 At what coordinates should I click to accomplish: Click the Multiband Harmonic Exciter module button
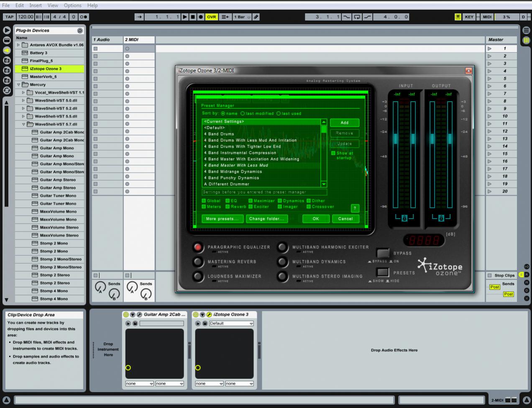(283, 247)
